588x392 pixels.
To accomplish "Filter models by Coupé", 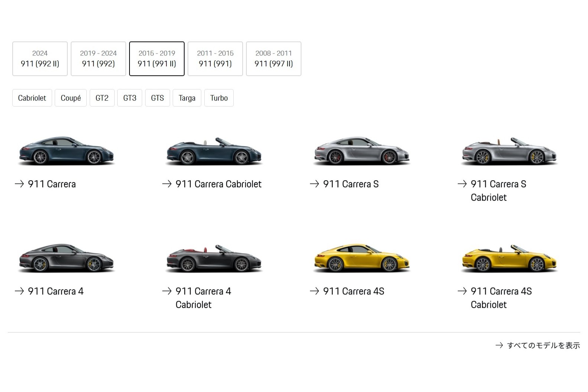I will (71, 98).
